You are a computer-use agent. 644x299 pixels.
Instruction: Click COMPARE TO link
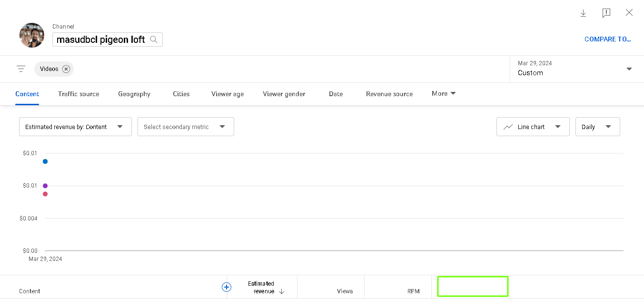coord(608,40)
